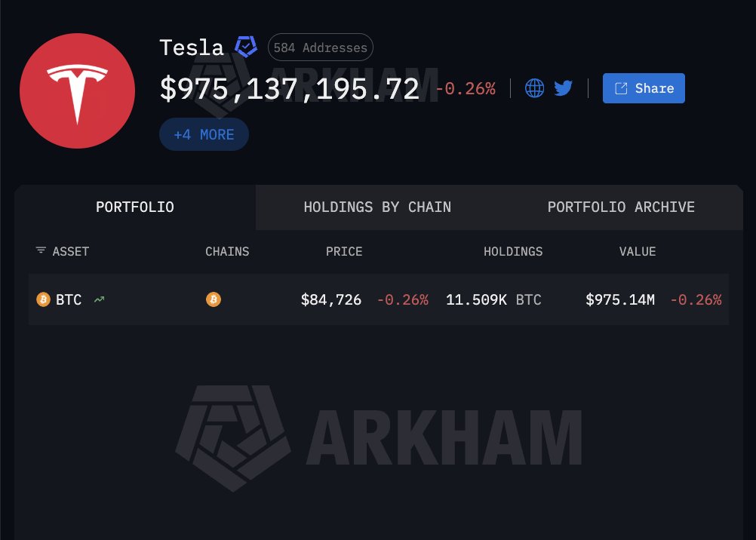Click the external-link icon inside Share button
This screenshot has height=540, width=756.
621,88
